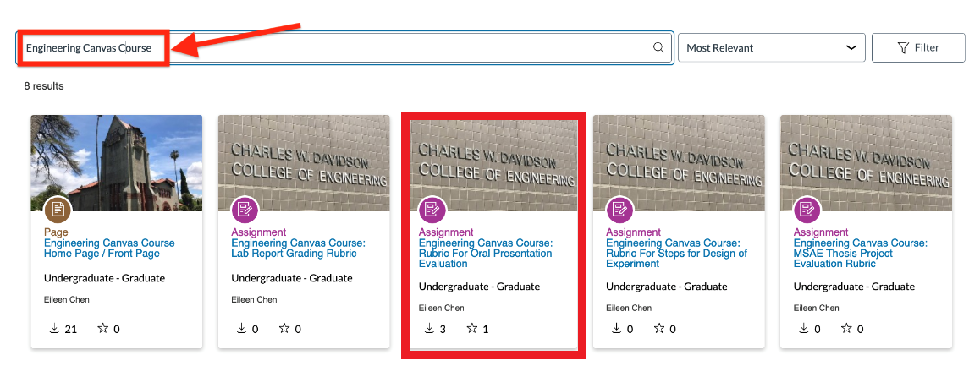Screen dimensions: 980x377
Task: Click the brown Page type icon
Action: click(x=58, y=210)
